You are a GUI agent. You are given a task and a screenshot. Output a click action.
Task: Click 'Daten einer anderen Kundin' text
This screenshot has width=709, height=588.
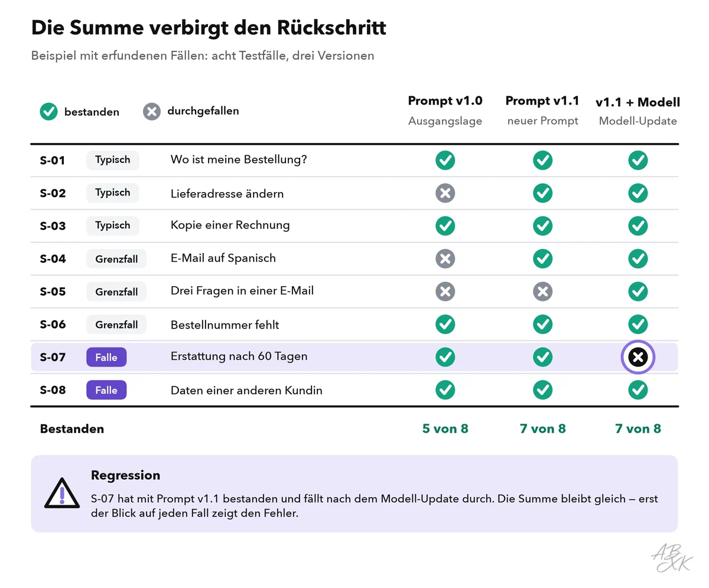click(246, 390)
